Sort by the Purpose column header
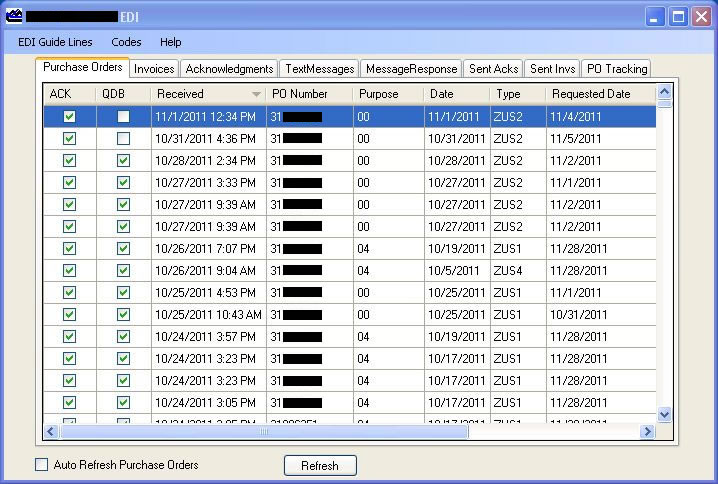This screenshot has height=484, width=718. coord(388,94)
